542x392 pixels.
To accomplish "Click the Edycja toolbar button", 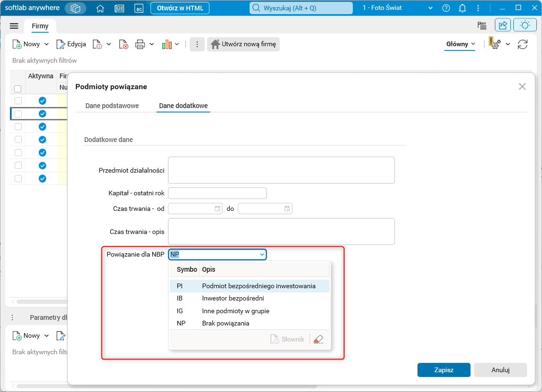I will click(x=71, y=44).
